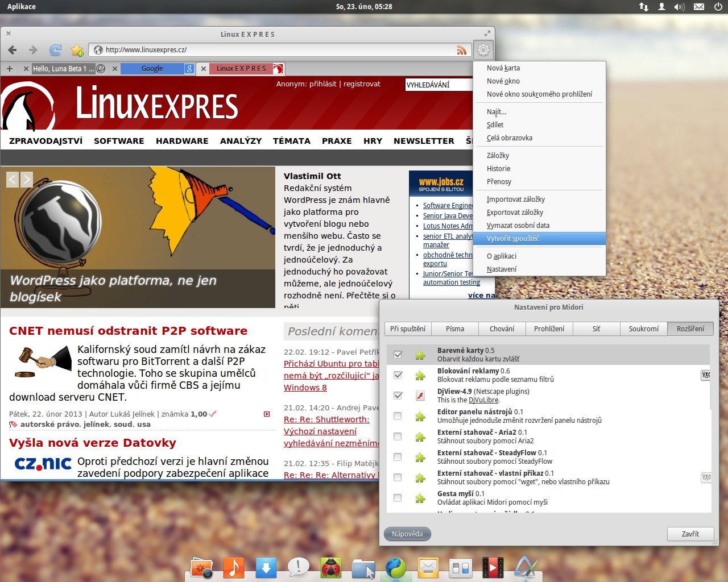
Task: Open the mail envelope app in dock
Action: point(428,567)
